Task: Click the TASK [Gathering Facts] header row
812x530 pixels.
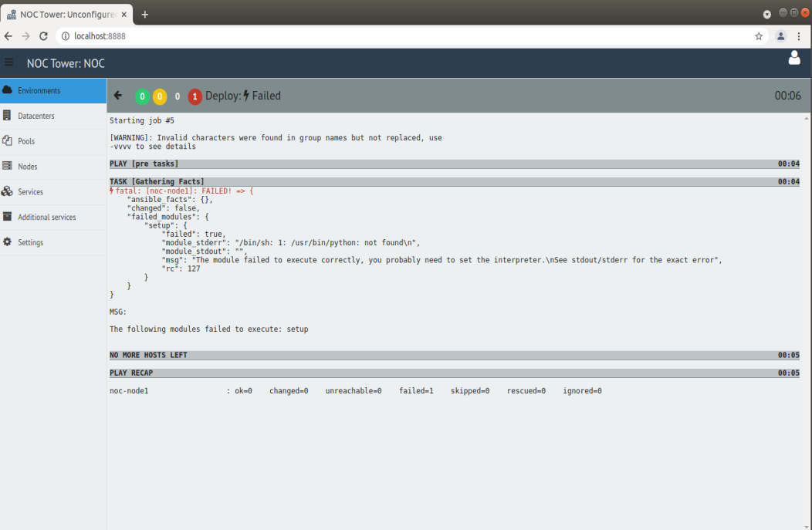Action: coord(454,181)
